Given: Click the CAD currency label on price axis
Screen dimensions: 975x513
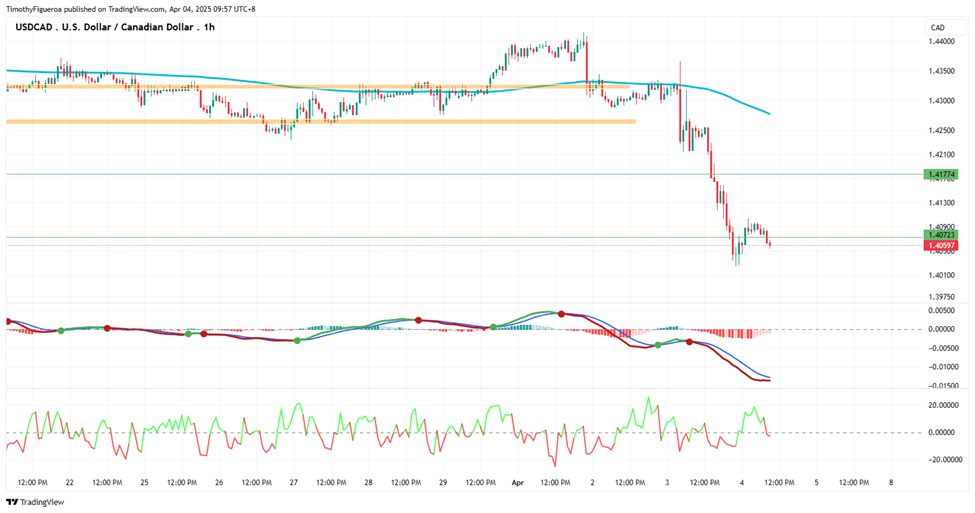Looking at the screenshot, I should tap(938, 27).
